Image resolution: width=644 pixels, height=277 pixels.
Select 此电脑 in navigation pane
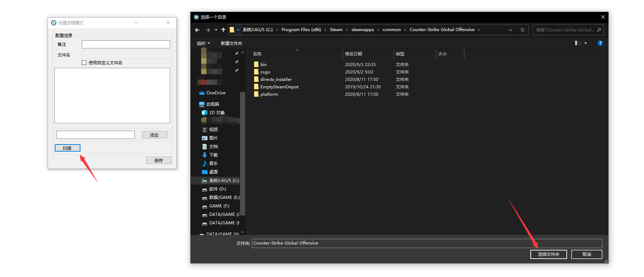(212, 104)
